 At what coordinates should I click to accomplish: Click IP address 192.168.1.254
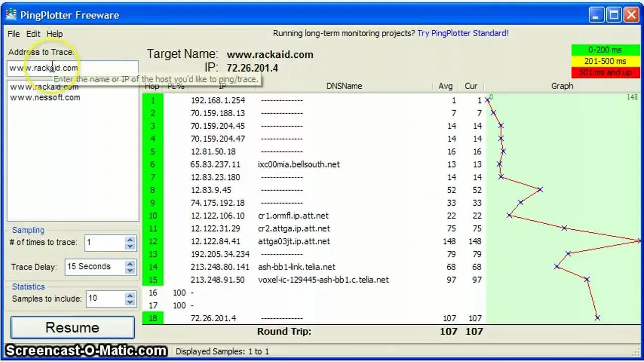click(218, 101)
